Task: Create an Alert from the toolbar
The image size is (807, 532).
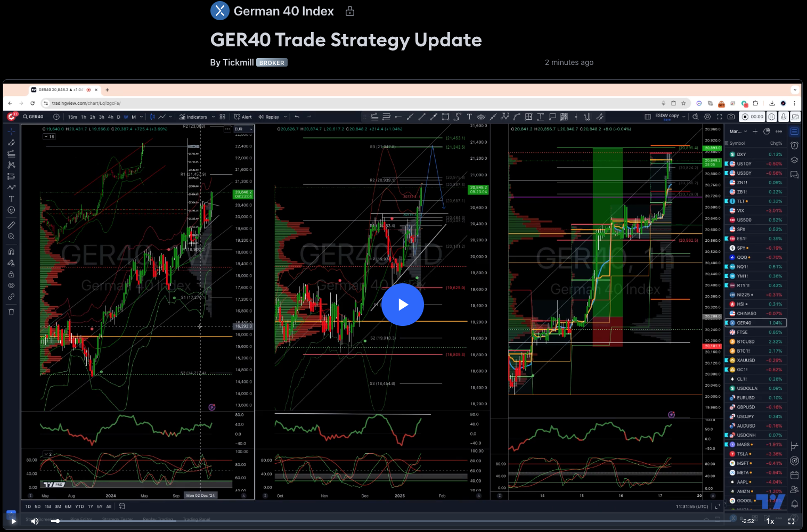Action: (x=243, y=117)
